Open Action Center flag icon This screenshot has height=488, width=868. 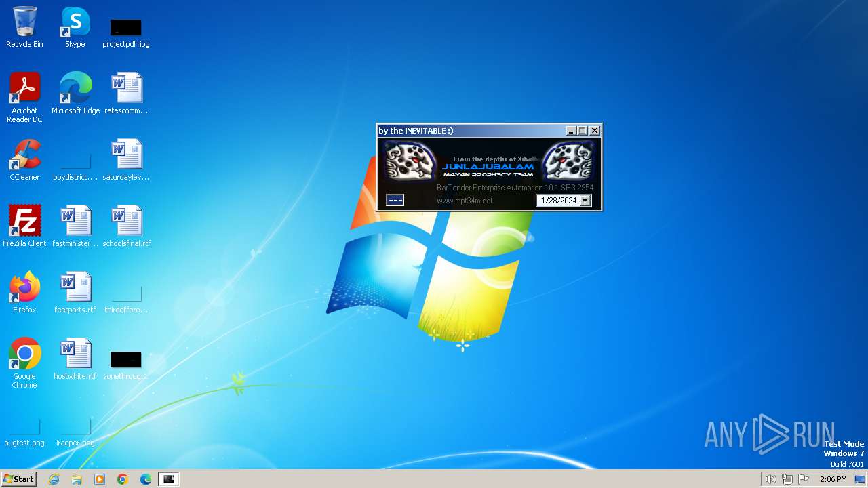(x=804, y=479)
